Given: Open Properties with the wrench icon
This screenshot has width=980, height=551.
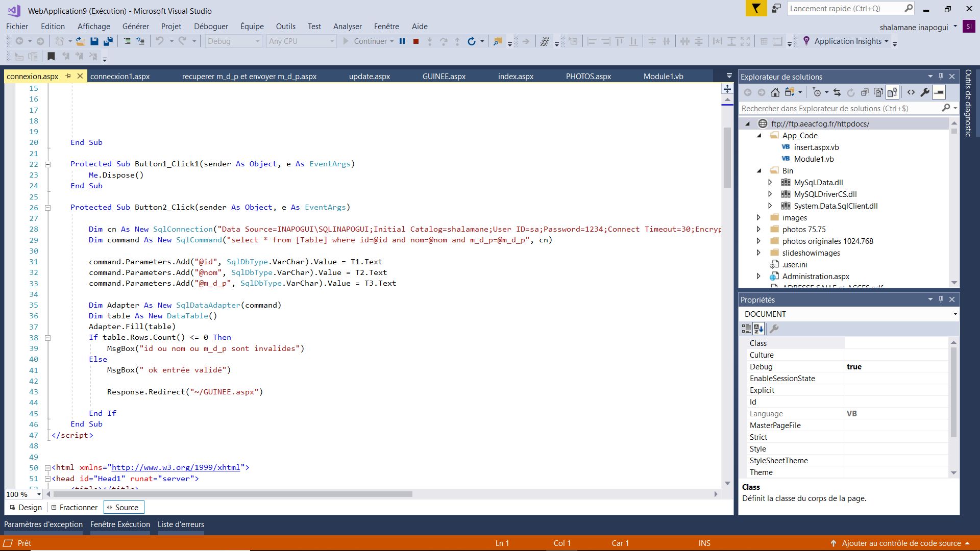Looking at the screenshot, I should [924, 92].
